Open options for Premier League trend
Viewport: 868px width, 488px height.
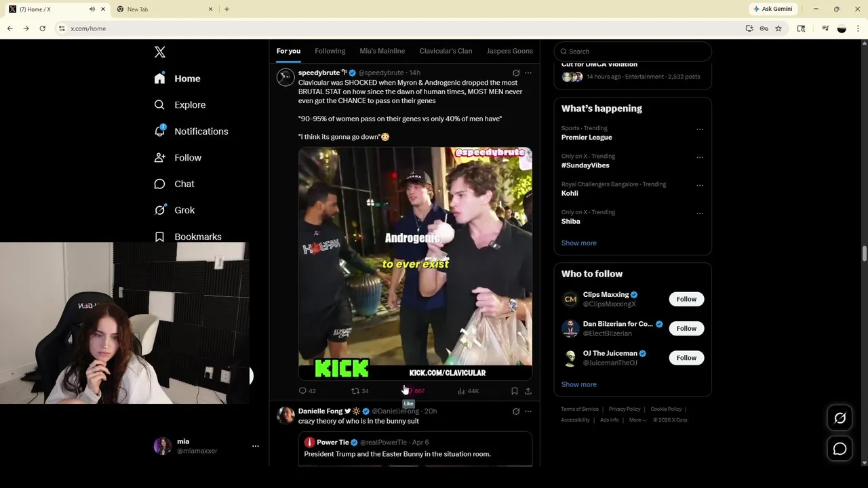(700, 129)
